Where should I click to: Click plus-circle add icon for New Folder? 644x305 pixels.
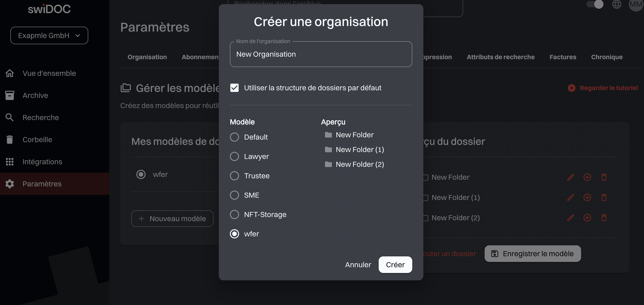587,177
